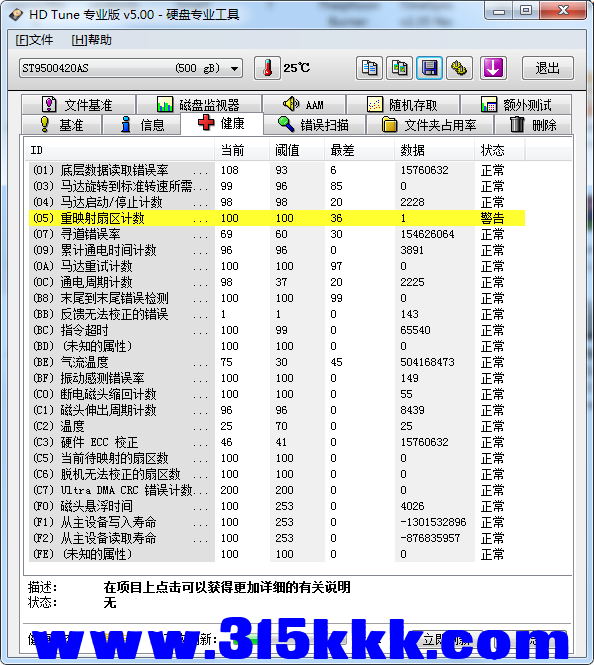Click the copy screenshot icon
Viewport: 594px width, 665px height.
pyautogui.click(x=399, y=68)
